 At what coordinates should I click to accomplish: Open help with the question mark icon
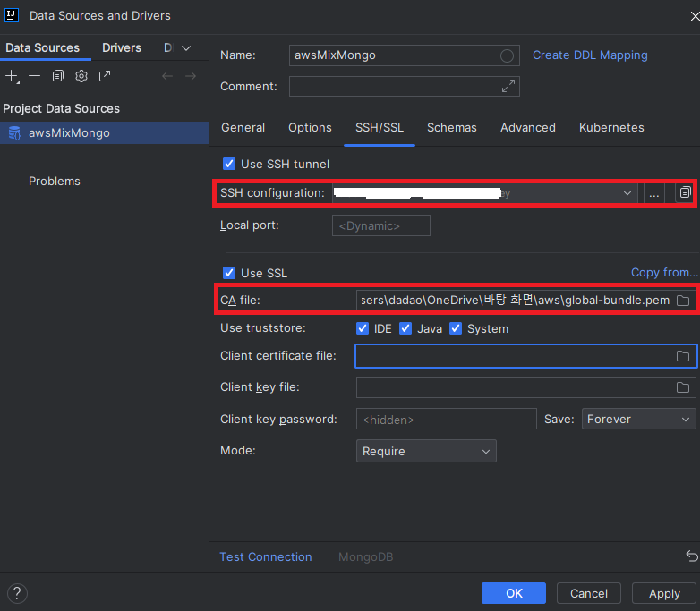click(17, 593)
